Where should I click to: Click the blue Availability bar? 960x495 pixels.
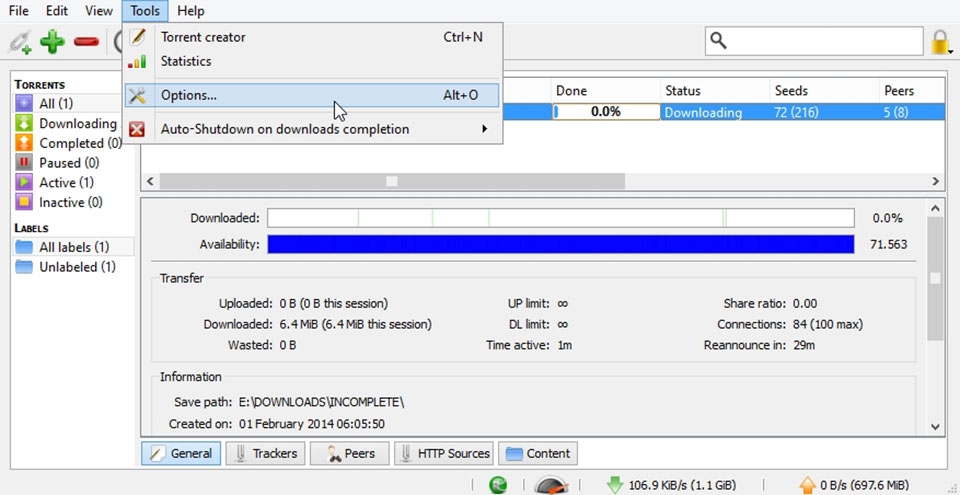click(x=561, y=244)
